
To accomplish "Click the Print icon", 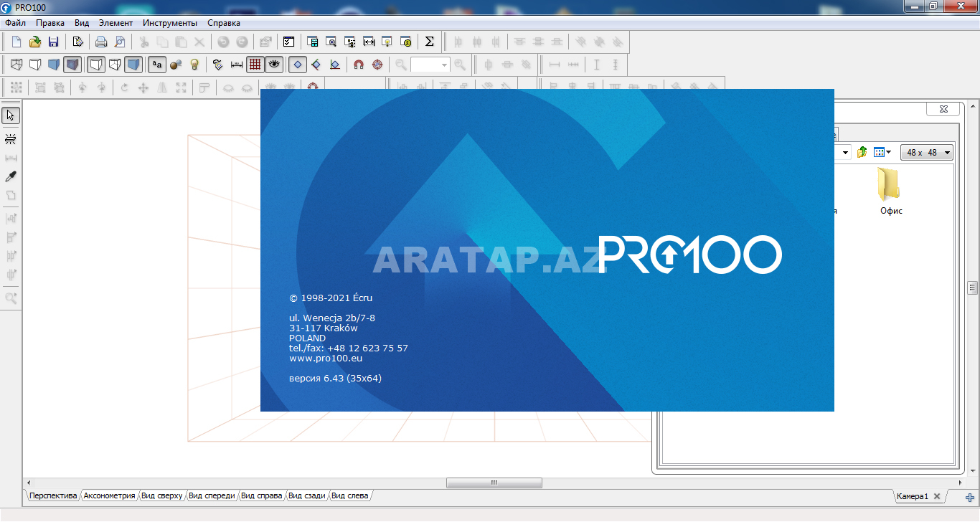I will [101, 42].
